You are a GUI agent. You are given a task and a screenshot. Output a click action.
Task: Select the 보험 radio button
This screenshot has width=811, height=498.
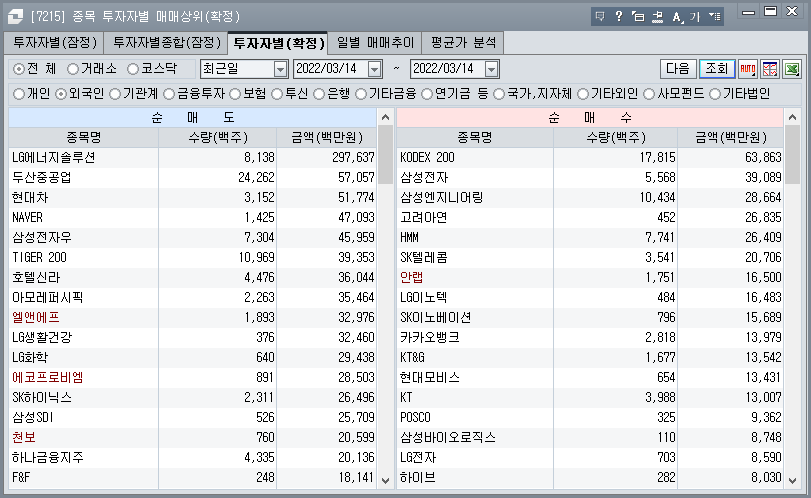[x=235, y=94]
